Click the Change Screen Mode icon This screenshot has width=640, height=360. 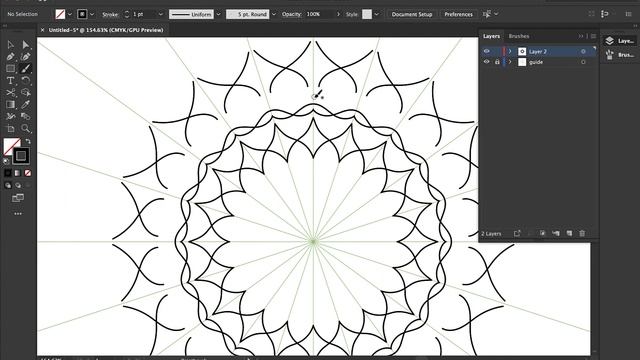[18, 198]
